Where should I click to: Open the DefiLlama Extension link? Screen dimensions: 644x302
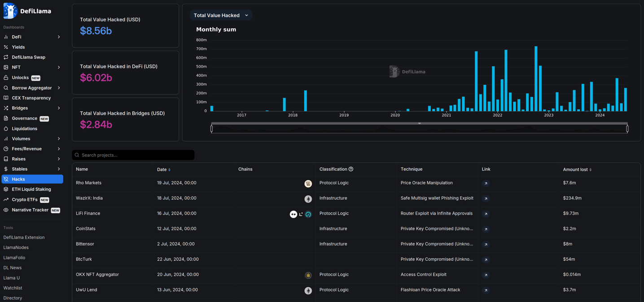[x=24, y=237]
